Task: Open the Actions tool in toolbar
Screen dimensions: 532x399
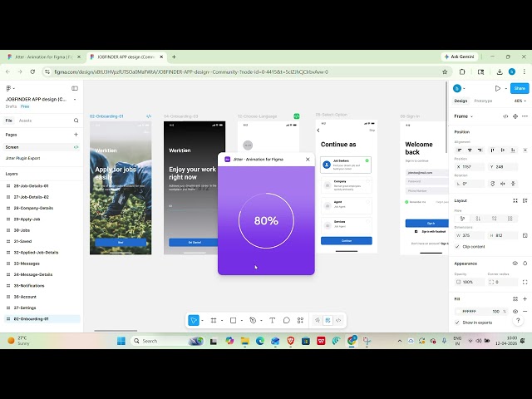Action: tap(300, 320)
